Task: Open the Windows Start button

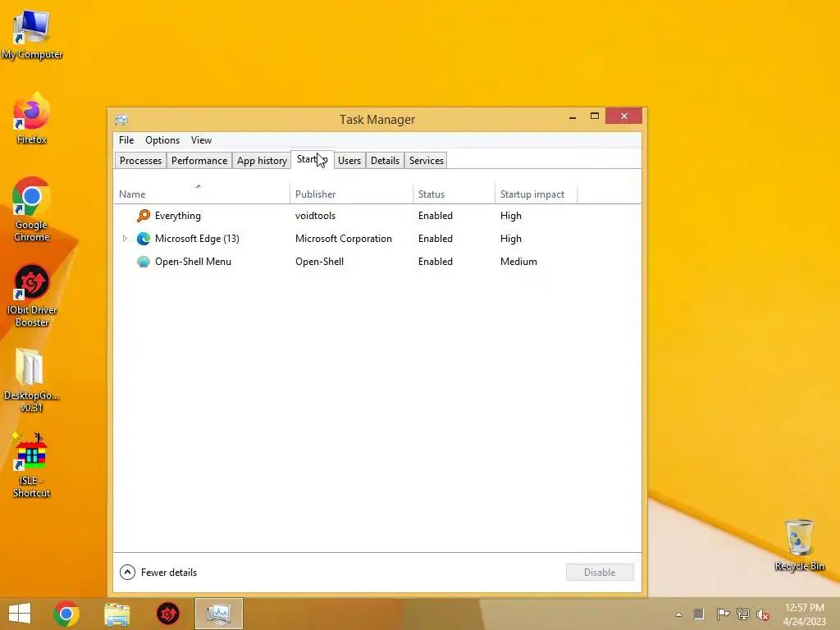Action: [x=20, y=614]
